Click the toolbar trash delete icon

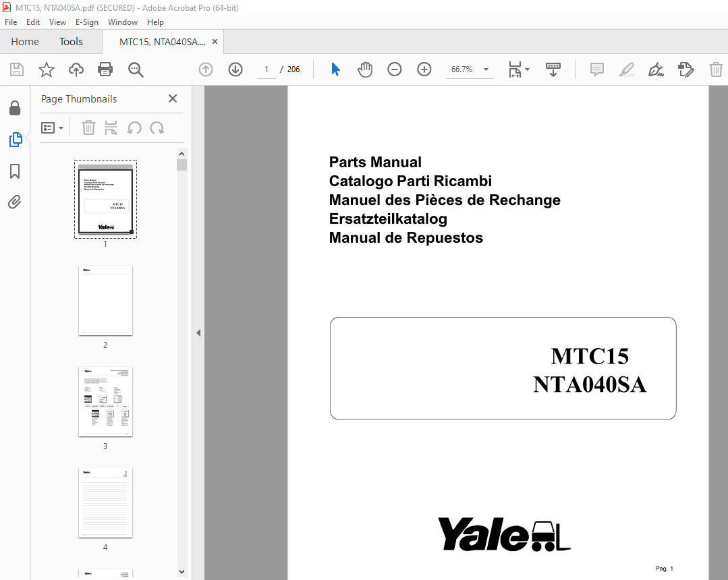(716, 69)
